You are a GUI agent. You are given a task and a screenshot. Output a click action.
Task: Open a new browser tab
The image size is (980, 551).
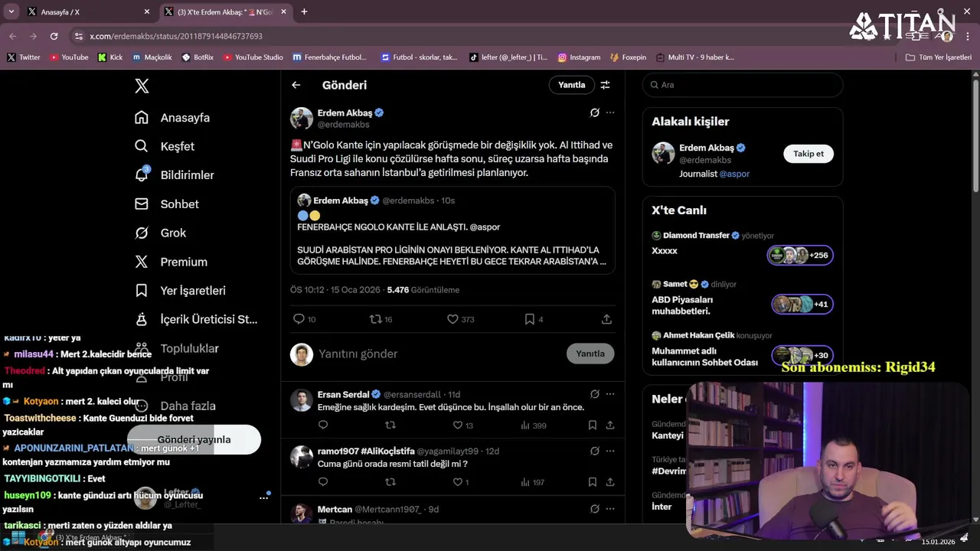pos(304,11)
